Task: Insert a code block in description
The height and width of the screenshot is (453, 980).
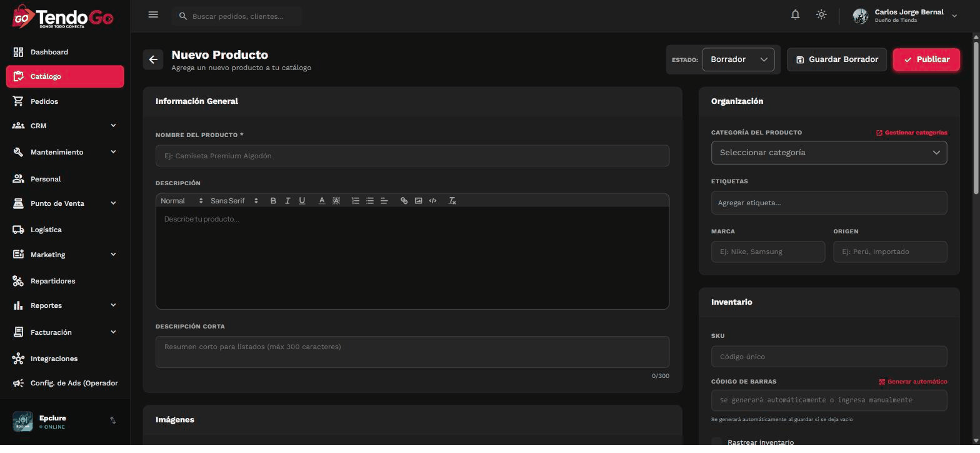Action: click(432, 201)
